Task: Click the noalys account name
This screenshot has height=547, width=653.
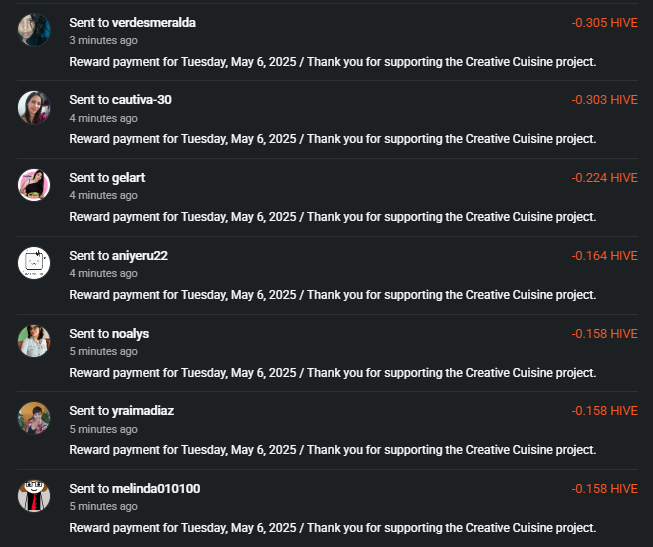Action: (x=130, y=334)
